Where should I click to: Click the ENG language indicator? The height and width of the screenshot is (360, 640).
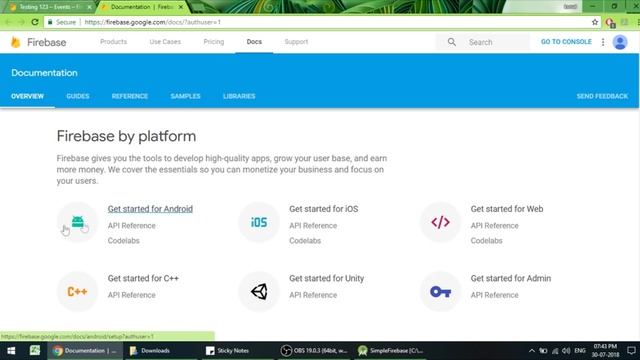click(x=580, y=351)
